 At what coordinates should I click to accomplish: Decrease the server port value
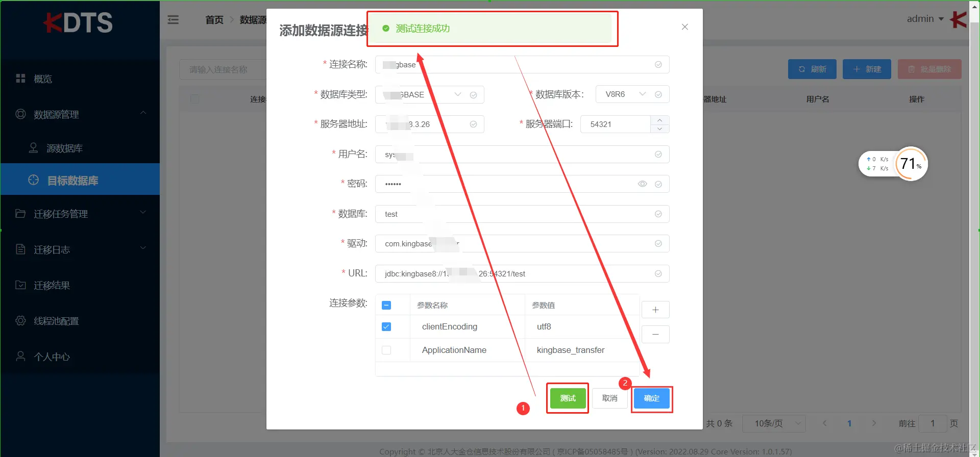click(660, 129)
